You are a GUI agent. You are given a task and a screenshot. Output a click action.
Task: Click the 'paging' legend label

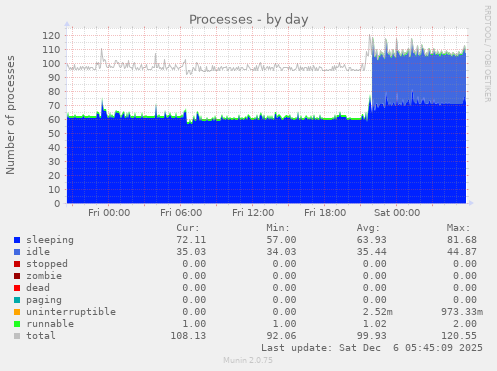(x=44, y=300)
